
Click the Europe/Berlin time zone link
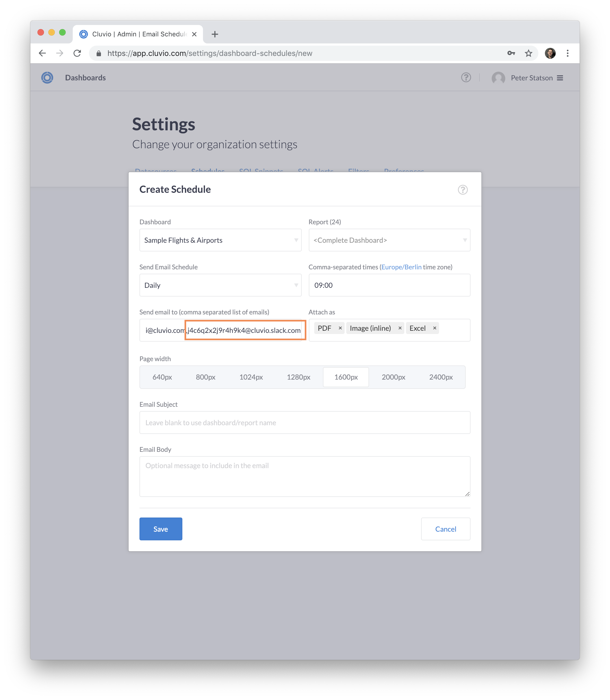pos(401,267)
